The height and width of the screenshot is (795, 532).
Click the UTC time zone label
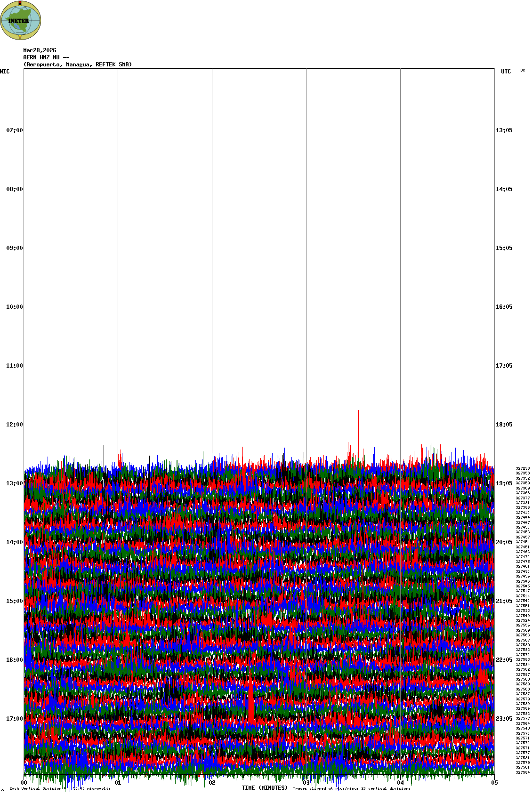point(506,72)
